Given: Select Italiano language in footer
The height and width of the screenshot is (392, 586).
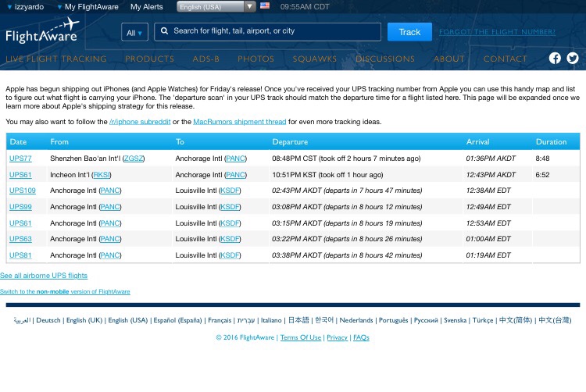Looking at the screenshot, I should (x=271, y=320).
